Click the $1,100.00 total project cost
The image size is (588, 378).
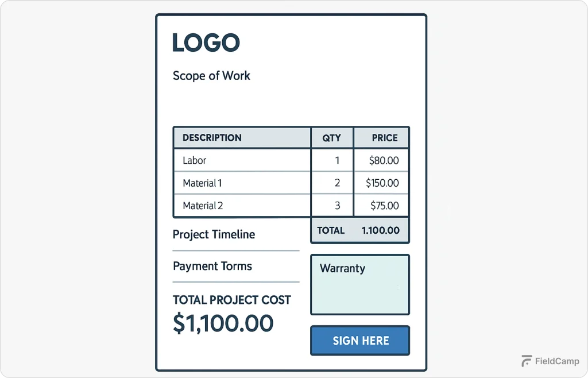(223, 323)
